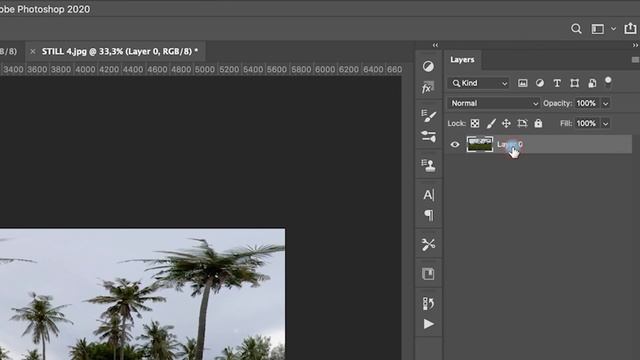The height and width of the screenshot is (360, 640).
Task: Open the Layers panel options menu
Action: pos(635,60)
